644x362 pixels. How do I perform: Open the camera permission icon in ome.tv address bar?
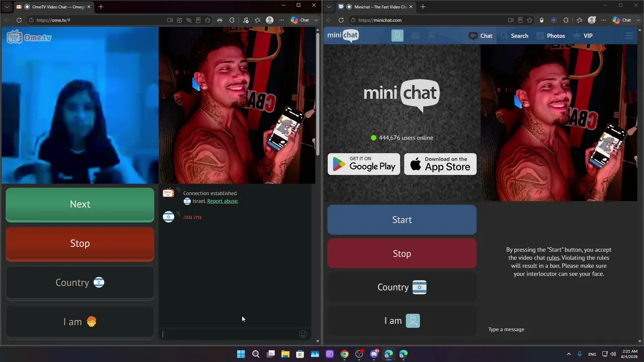[170, 20]
